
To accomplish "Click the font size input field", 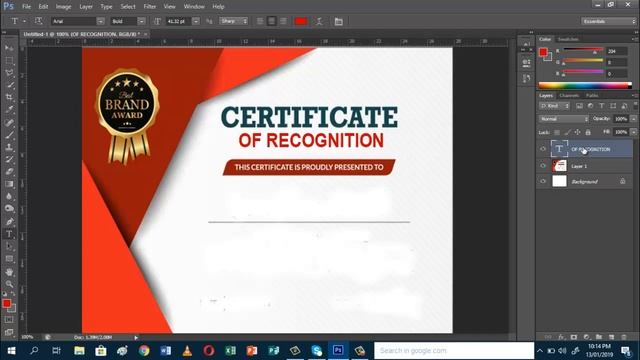I will point(179,21).
